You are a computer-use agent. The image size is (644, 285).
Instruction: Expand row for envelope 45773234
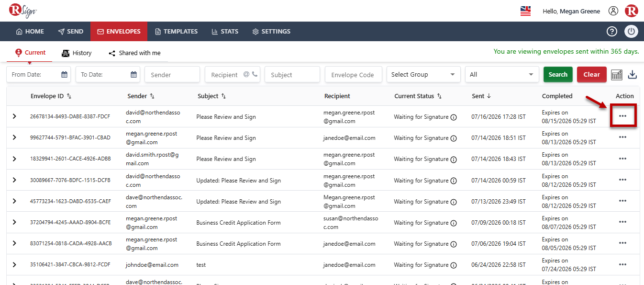point(14,201)
